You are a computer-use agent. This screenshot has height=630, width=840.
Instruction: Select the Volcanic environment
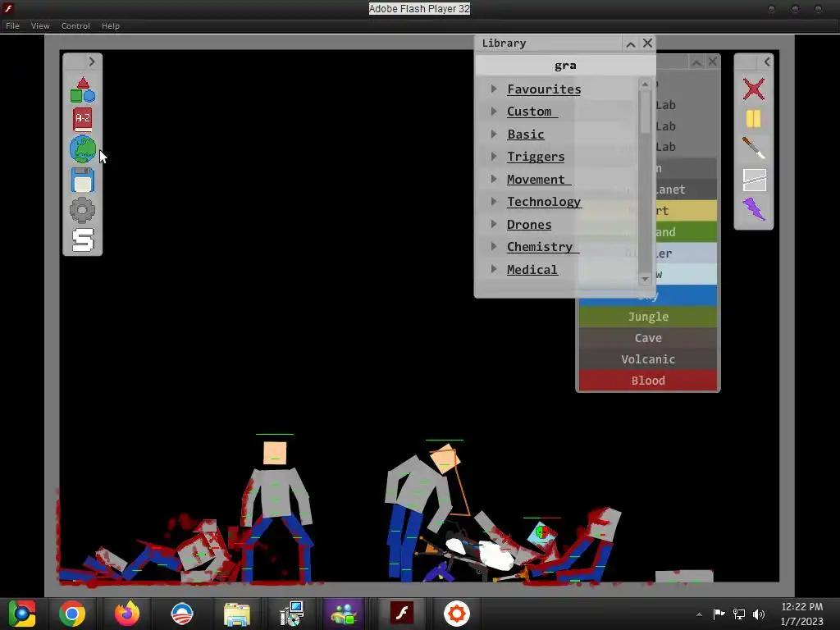pos(648,359)
